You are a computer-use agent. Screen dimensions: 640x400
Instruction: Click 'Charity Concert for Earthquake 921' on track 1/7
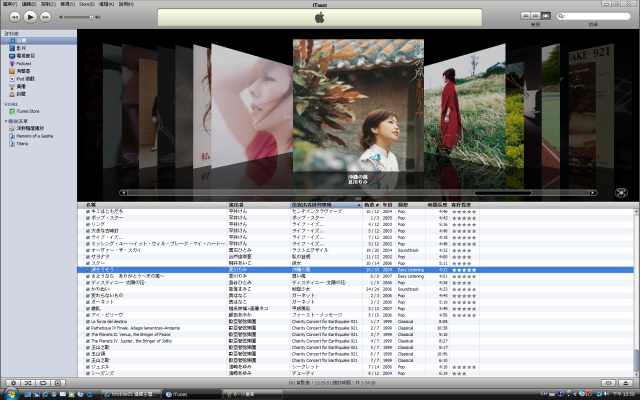(324, 322)
